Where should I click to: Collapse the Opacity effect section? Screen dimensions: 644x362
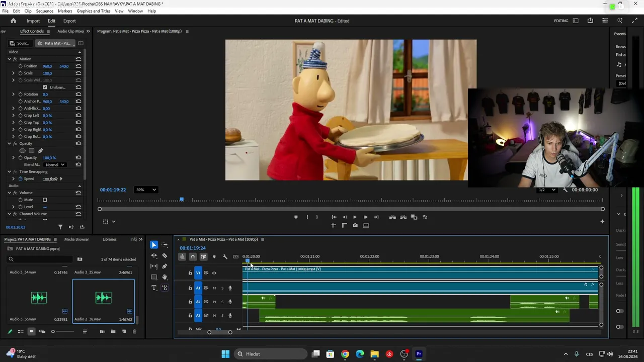[9, 143]
